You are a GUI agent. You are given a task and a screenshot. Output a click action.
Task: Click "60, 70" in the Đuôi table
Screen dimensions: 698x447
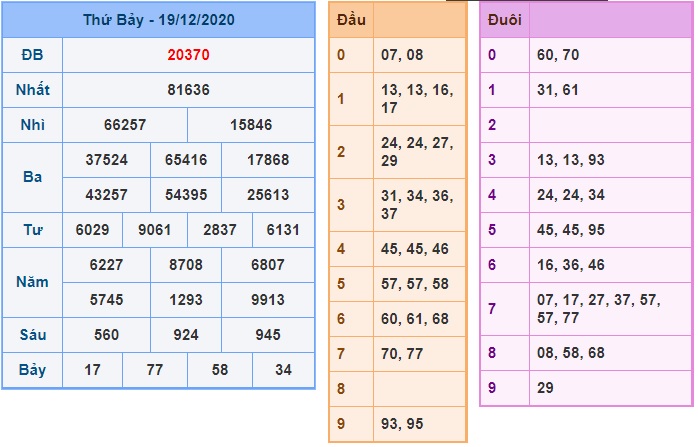pos(558,55)
